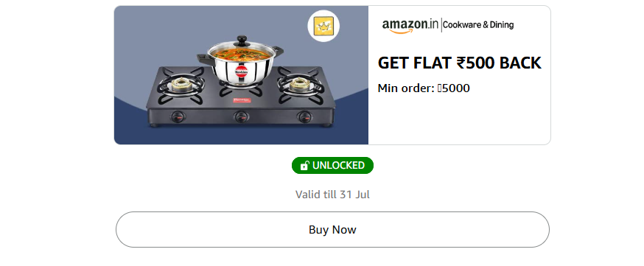Click the GET FLAT ₹500 BACK headline
The image size is (644, 266).
(459, 63)
